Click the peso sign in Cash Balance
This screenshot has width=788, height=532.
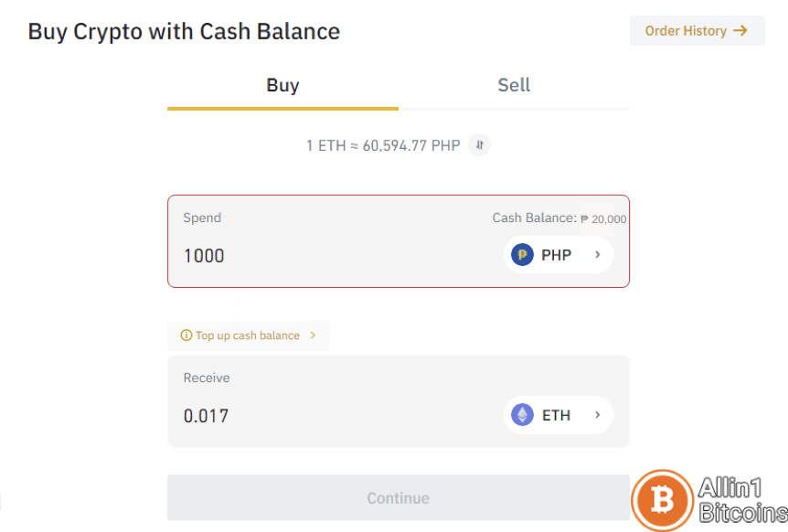(x=584, y=219)
